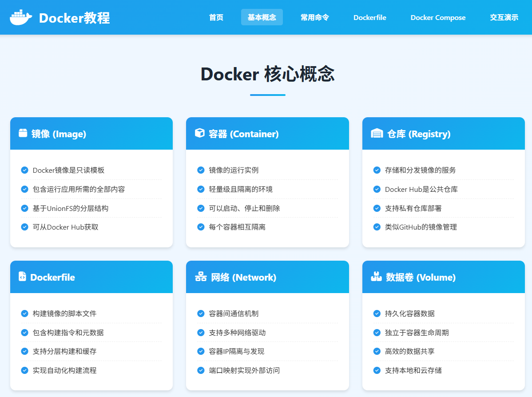Click check icon beside 支持多种网络驱动
Screen dimensions: 532x397
click(201, 333)
